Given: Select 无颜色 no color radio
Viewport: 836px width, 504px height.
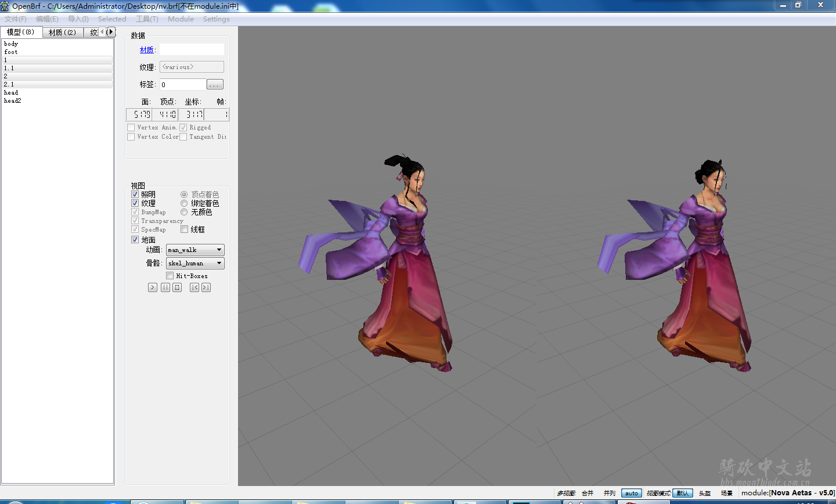Looking at the screenshot, I should [x=184, y=212].
